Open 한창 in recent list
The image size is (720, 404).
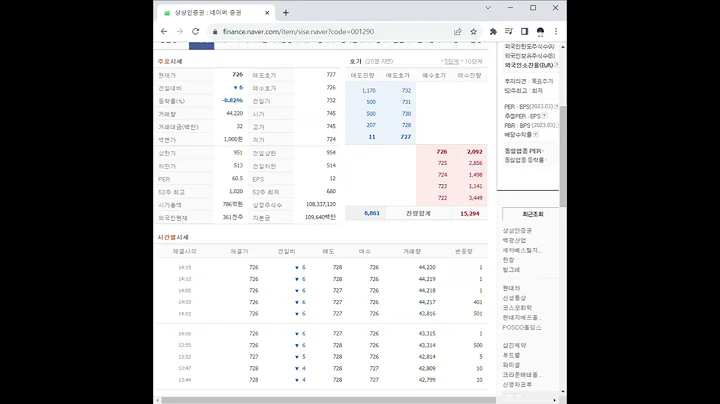tap(508, 260)
